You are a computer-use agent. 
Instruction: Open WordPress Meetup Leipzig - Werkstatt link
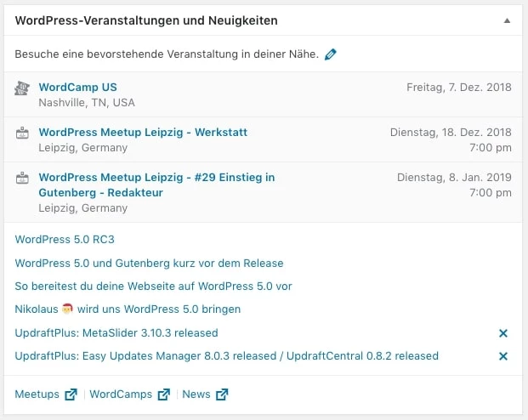coord(143,132)
